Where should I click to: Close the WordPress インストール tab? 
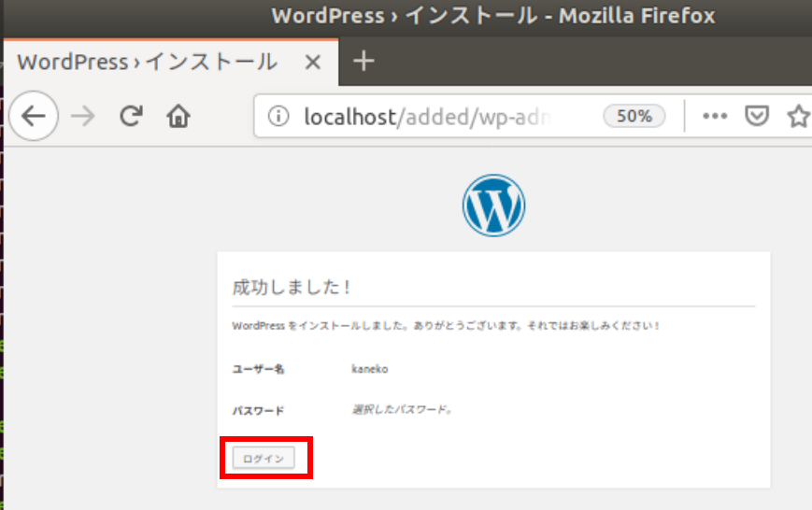[x=313, y=63]
